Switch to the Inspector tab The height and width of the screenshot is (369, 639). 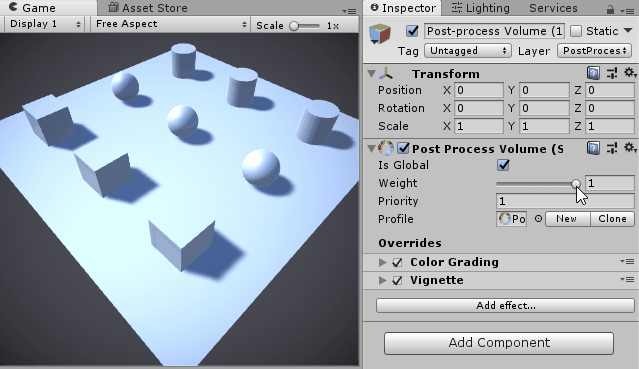[x=403, y=8]
